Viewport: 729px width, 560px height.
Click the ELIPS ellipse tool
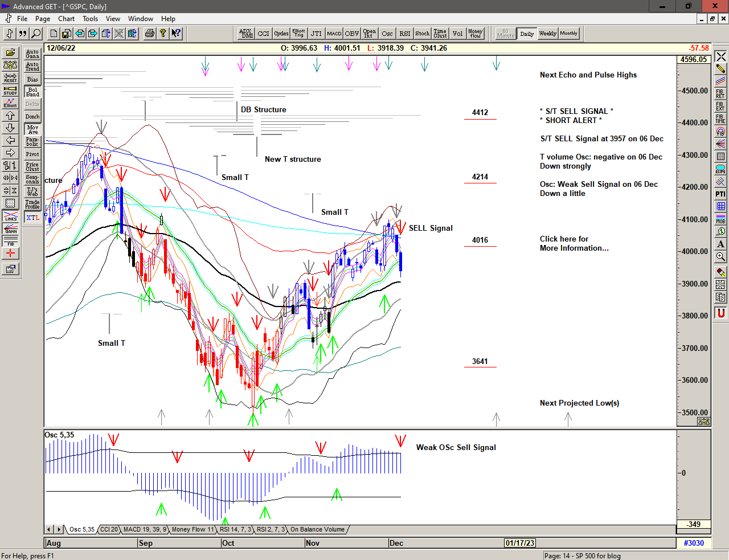click(x=720, y=169)
